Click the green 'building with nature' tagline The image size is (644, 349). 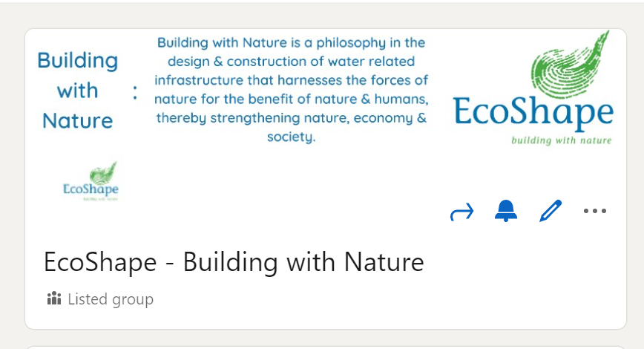click(x=562, y=140)
